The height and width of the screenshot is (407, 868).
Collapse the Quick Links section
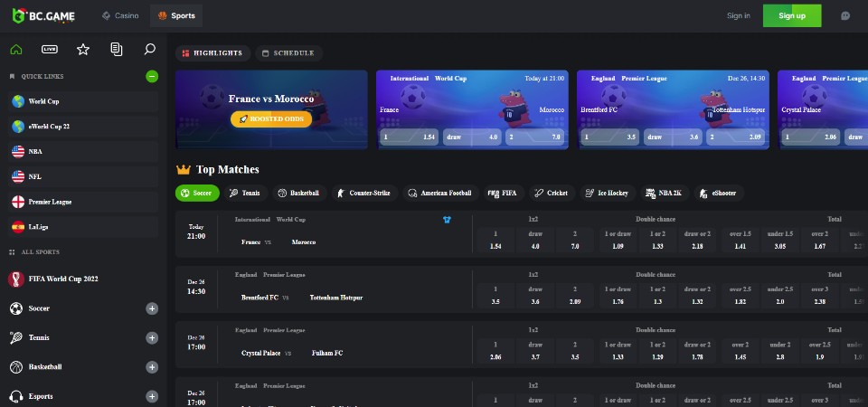152,76
